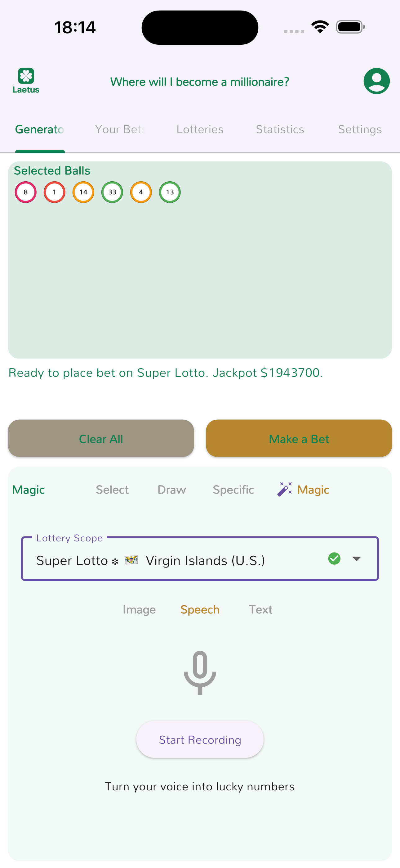400x868 pixels.
Task: Remove selected ball number 8
Action: tap(26, 192)
